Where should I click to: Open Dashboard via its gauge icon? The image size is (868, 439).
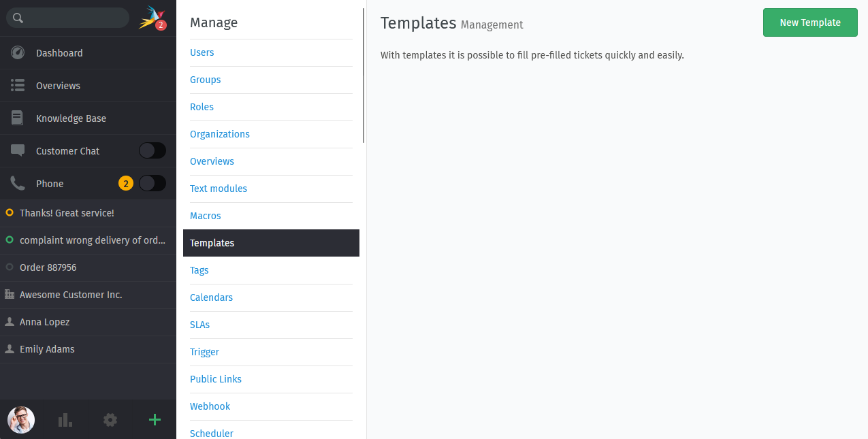point(18,53)
